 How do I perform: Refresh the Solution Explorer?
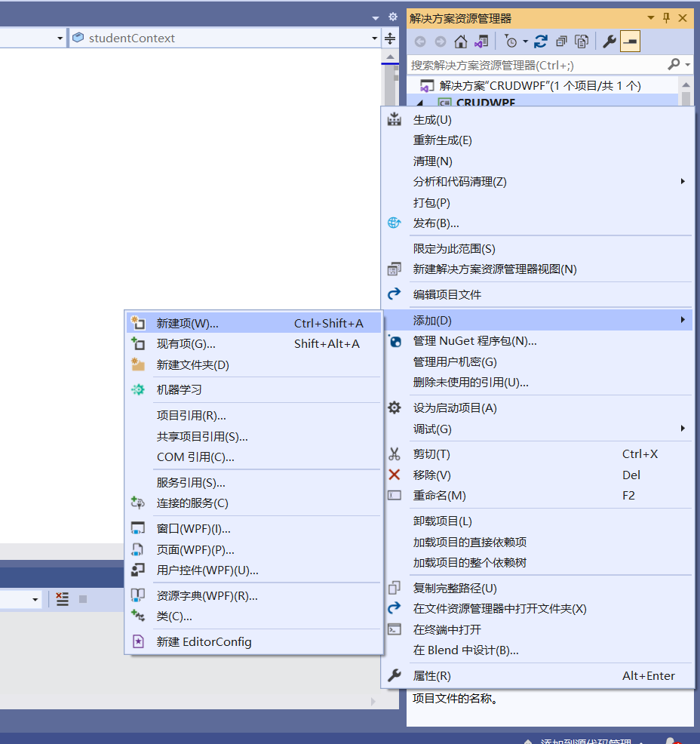[540, 41]
